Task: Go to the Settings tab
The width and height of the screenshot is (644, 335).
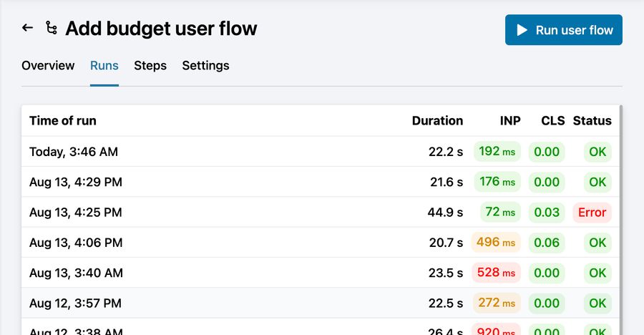Action: coord(205,66)
